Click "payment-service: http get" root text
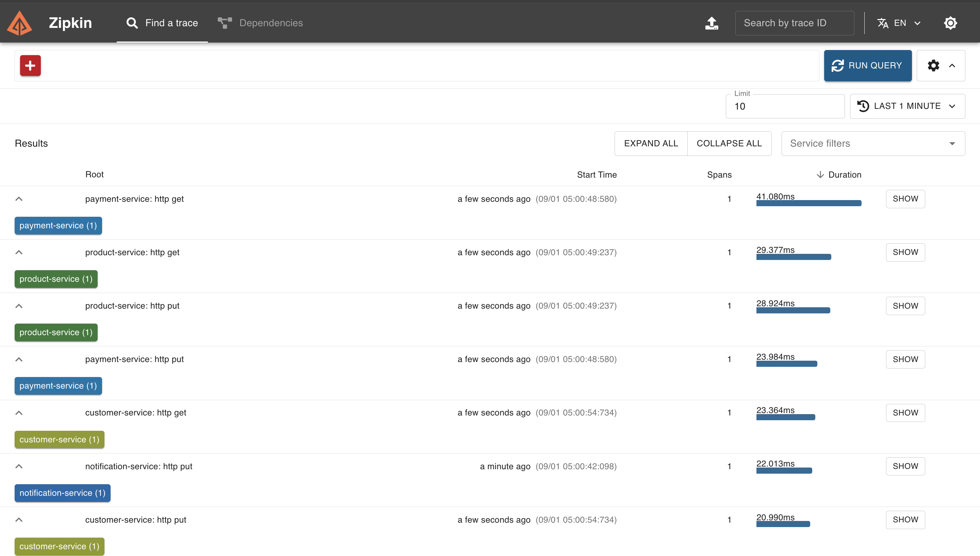 click(x=134, y=199)
